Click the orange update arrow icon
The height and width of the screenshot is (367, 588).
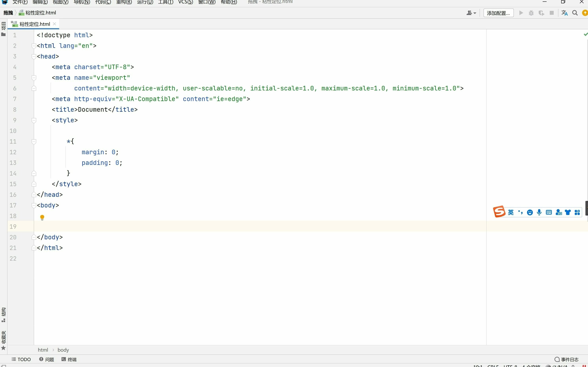(585, 13)
